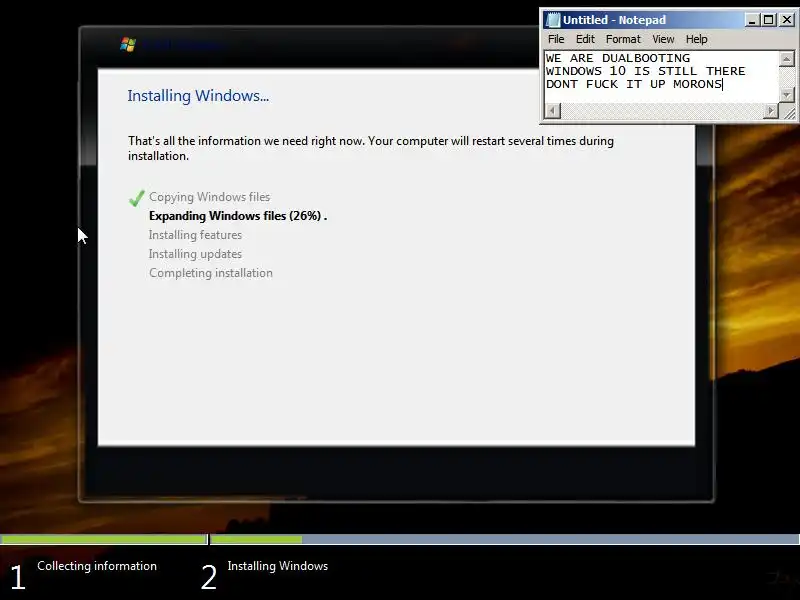Close the Untitled Notepad window
Screen dimensions: 800x600
click(787, 20)
